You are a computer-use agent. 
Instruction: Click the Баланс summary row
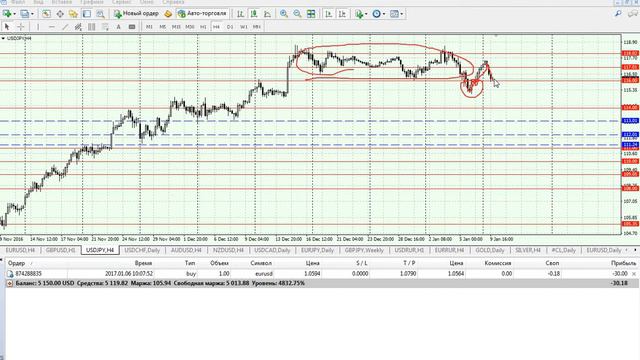click(320, 283)
